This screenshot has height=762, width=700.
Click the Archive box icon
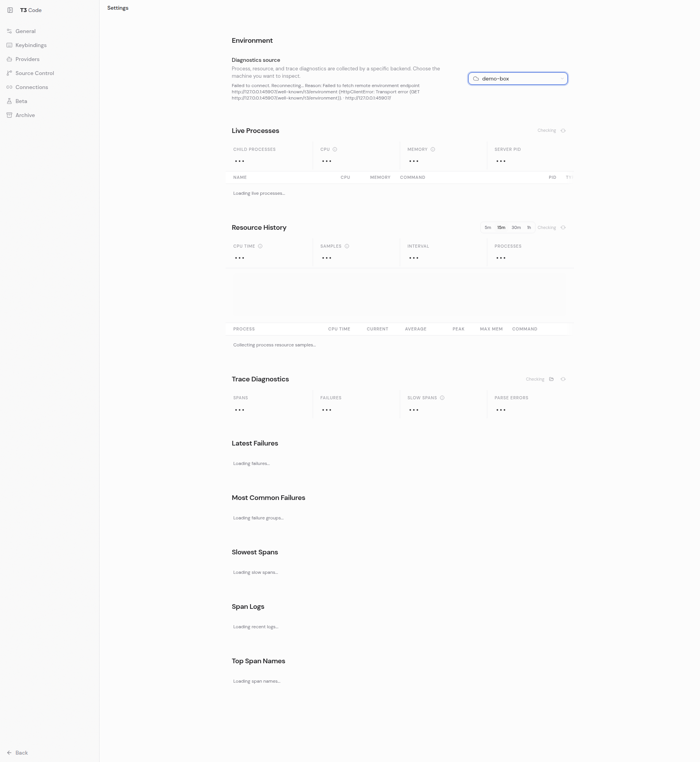point(9,115)
